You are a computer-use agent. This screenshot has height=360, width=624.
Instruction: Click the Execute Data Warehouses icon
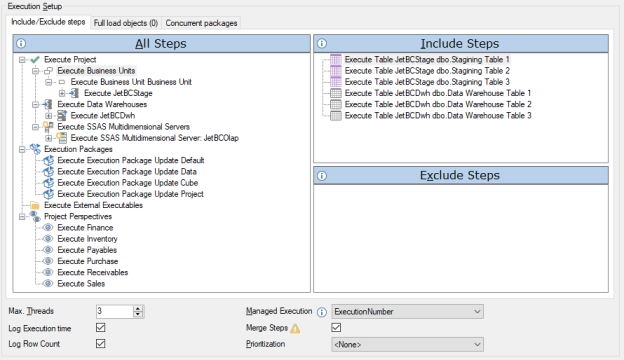(48, 104)
